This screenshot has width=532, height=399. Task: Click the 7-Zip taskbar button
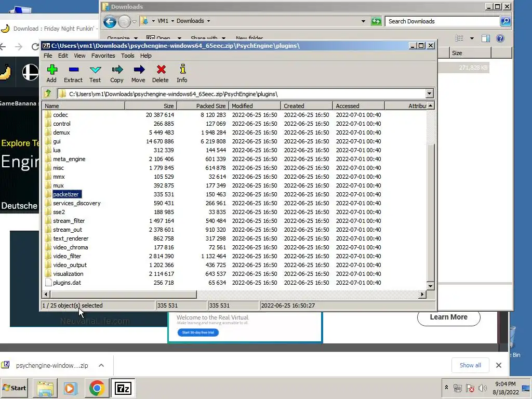pos(123,388)
